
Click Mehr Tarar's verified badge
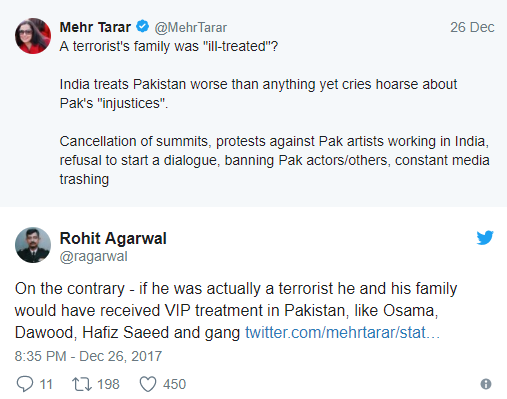(143, 26)
